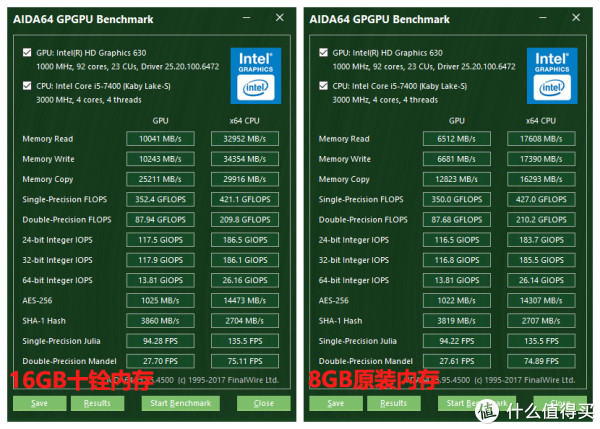Select 183.7 GIOPS 24-bit integer result
This screenshot has width=600, height=429.
[541, 240]
